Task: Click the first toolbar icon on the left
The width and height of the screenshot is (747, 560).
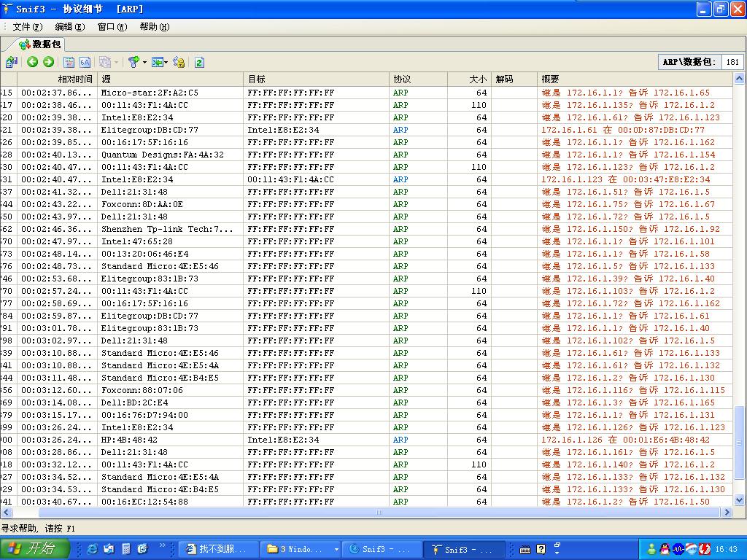Action: (x=12, y=62)
